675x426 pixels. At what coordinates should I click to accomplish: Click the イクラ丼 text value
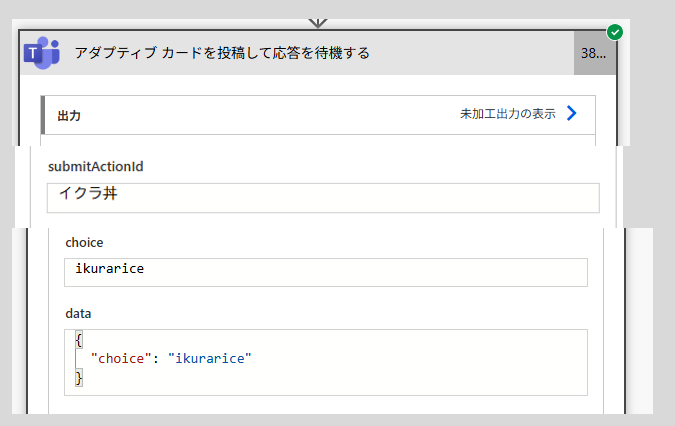click(x=88, y=193)
